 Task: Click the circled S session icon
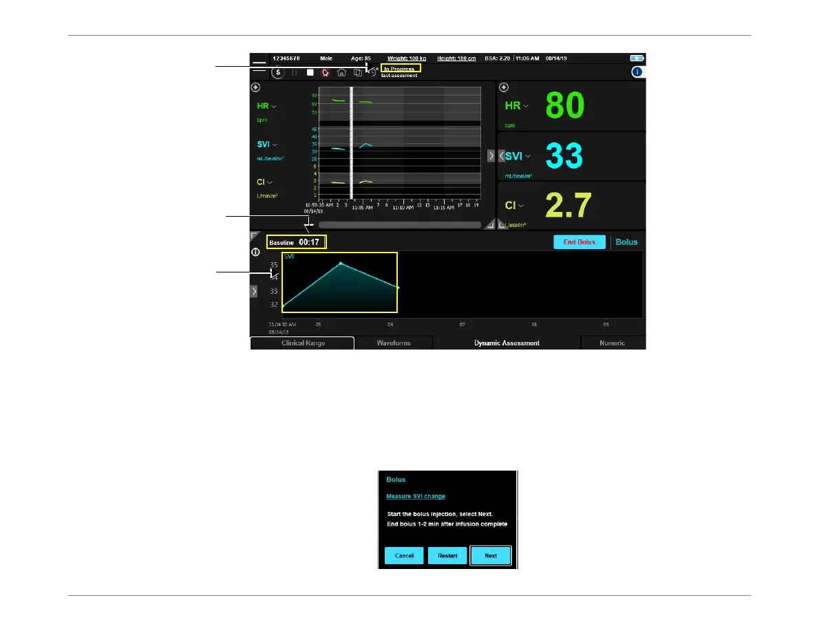pyautogui.click(x=278, y=73)
